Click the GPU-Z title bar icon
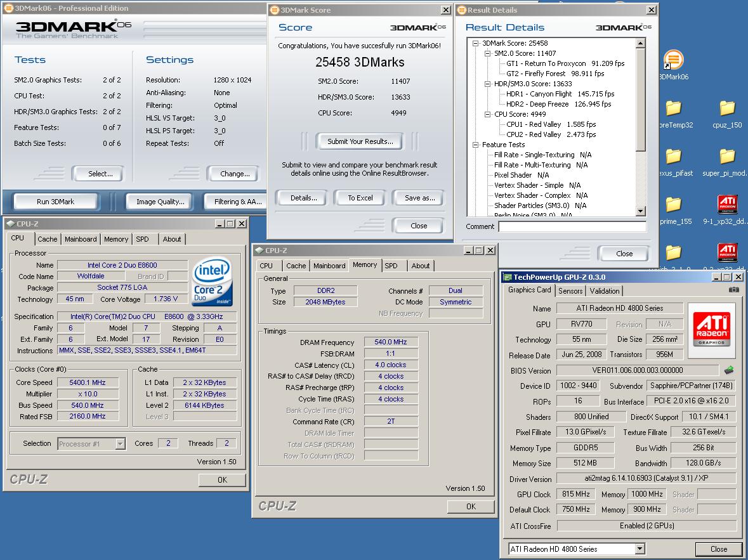This screenshot has height=560, width=748. pos(507,277)
